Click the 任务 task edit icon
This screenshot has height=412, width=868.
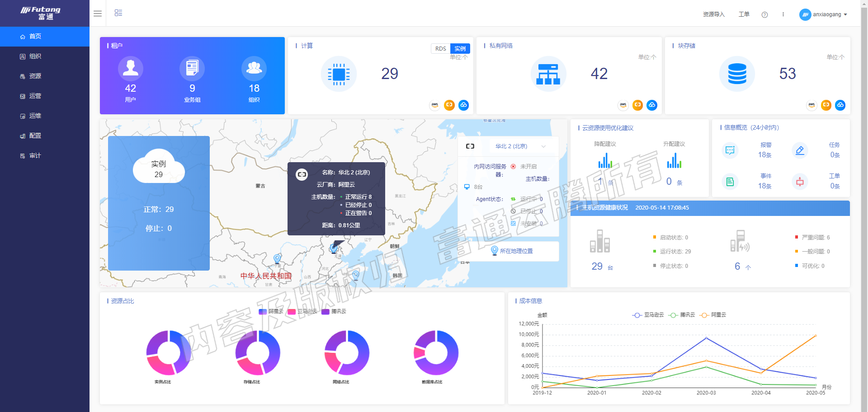tap(800, 150)
